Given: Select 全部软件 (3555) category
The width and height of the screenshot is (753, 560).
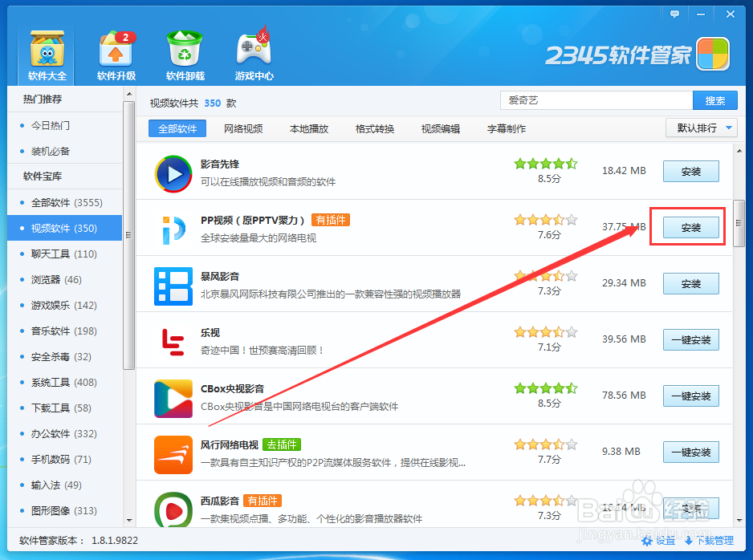Looking at the screenshot, I should point(65,202).
